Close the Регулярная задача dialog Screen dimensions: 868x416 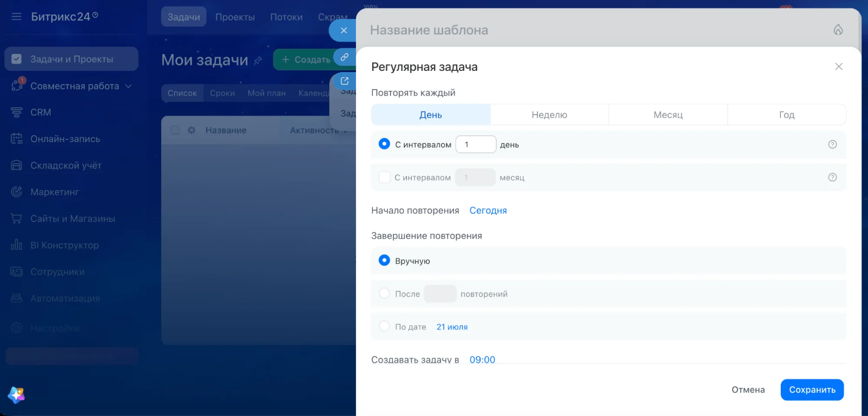(x=838, y=67)
